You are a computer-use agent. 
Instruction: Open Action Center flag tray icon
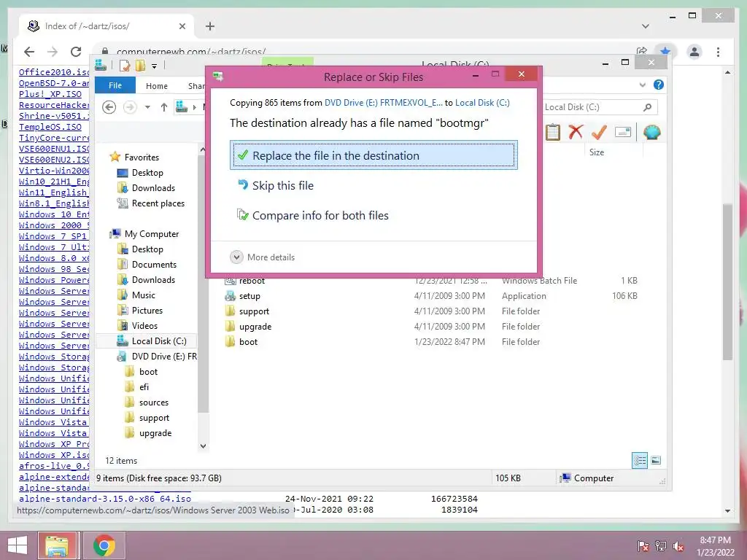(643, 546)
